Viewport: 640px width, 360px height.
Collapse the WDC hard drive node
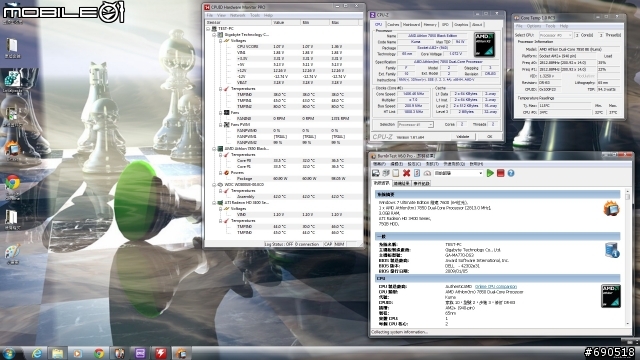pyautogui.click(x=214, y=184)
